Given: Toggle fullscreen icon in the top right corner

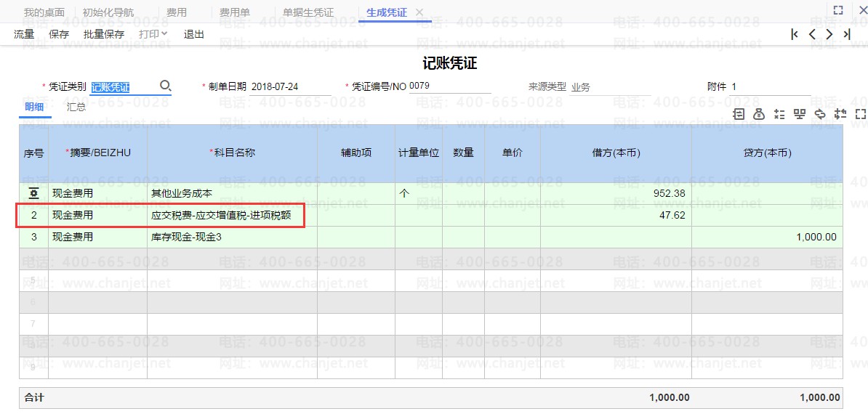Looking at the screenshot, I should 838,10.
